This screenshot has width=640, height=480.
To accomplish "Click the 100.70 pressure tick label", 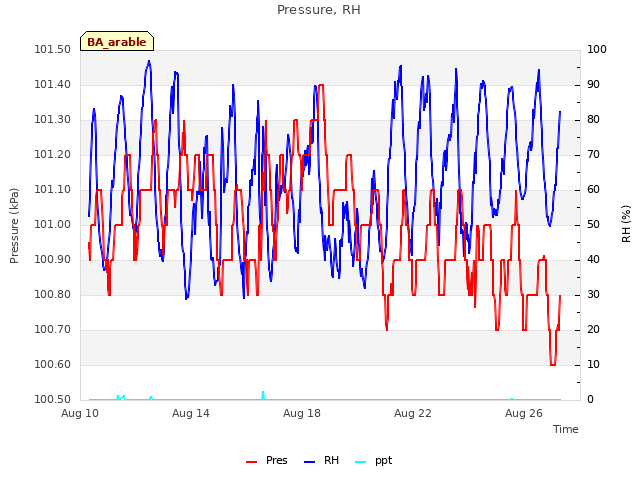I will (x=52, y=329).
